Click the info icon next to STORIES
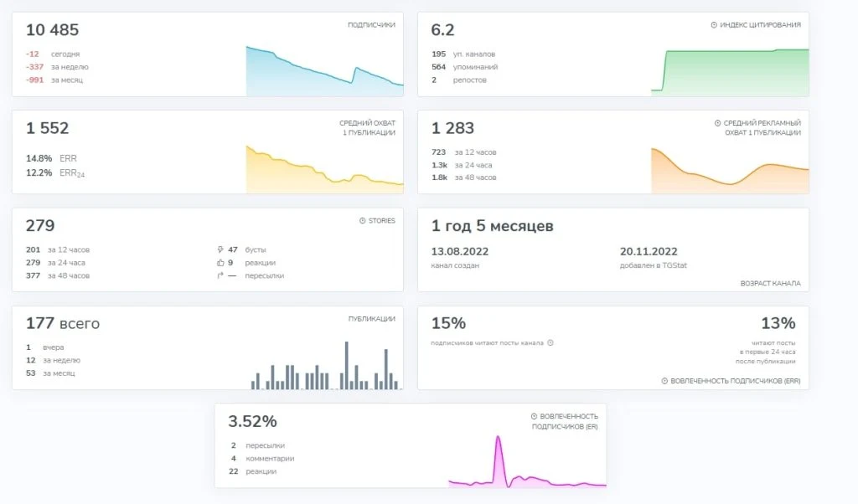 point(362,221)
